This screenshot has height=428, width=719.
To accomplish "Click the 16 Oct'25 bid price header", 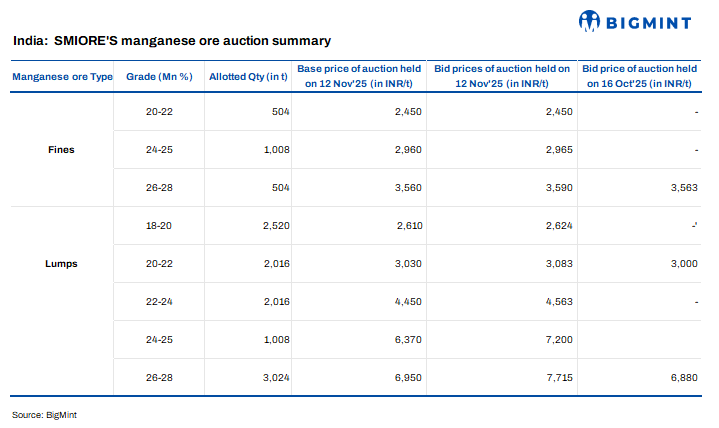I will [x=639, y=76].
